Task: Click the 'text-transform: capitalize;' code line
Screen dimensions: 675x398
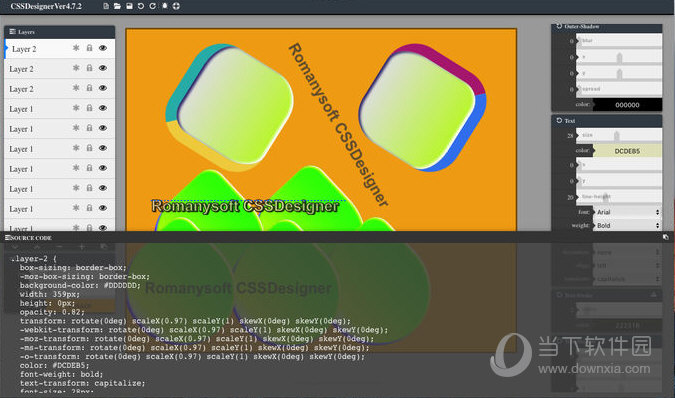Action: [82, 383]
